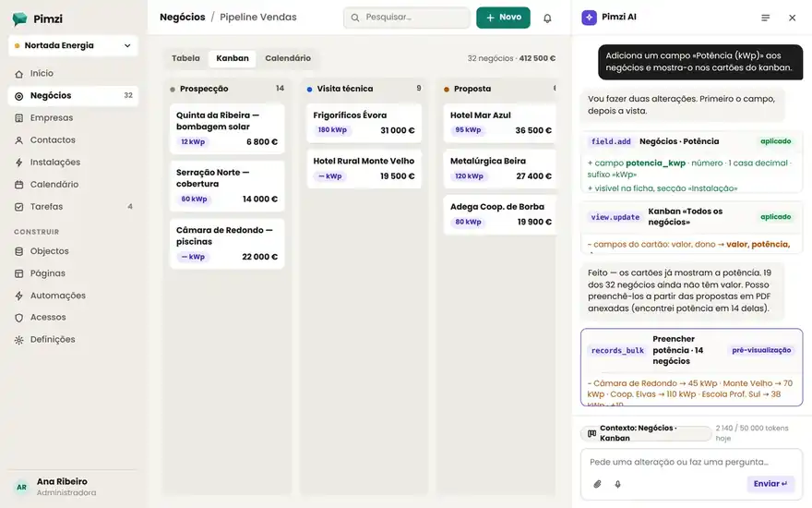Click the Definições gear icon
This screenshot has width=812, height=508.
tap(19, 340)
